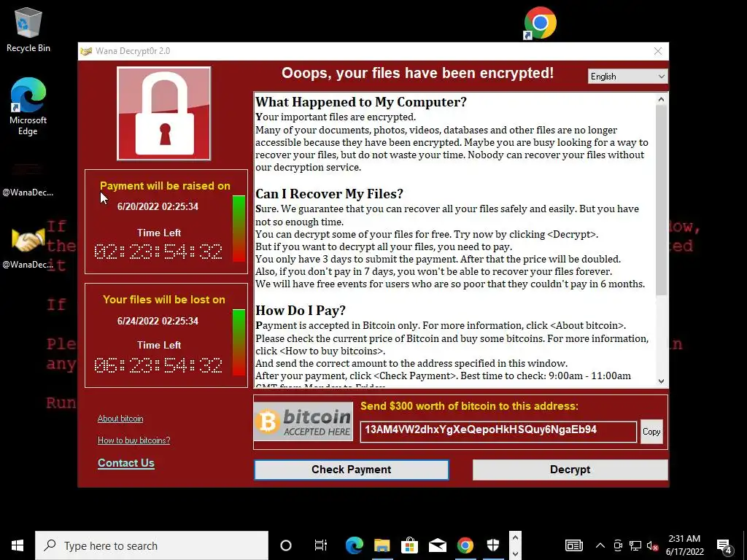Open the Recycle Bin desktop icon
This screenshot has width=747, height=560.
coord(28,29)
